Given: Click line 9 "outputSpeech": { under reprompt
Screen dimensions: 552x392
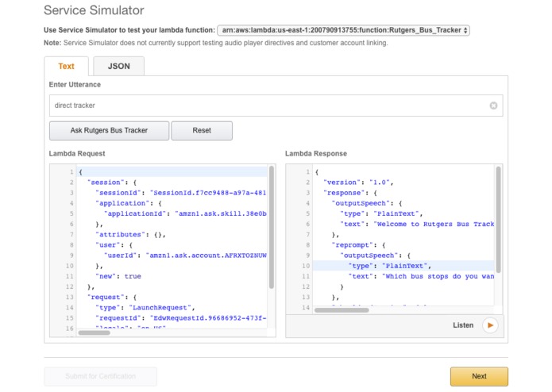Looking at the screenshot, I should point(375,256).
